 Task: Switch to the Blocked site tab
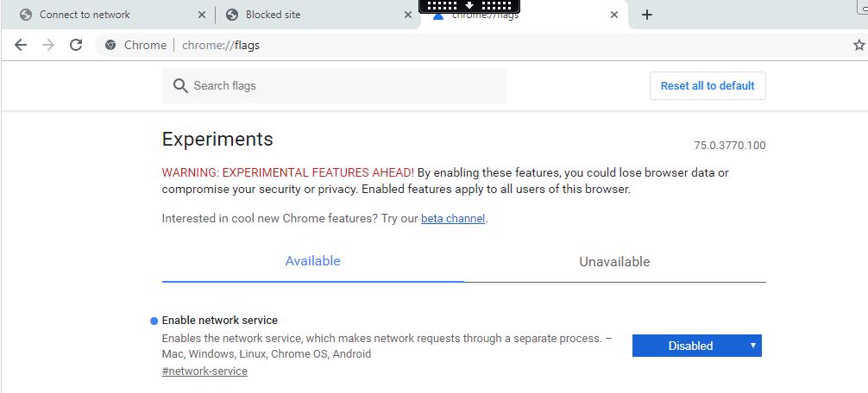click(x=316, y=15)
